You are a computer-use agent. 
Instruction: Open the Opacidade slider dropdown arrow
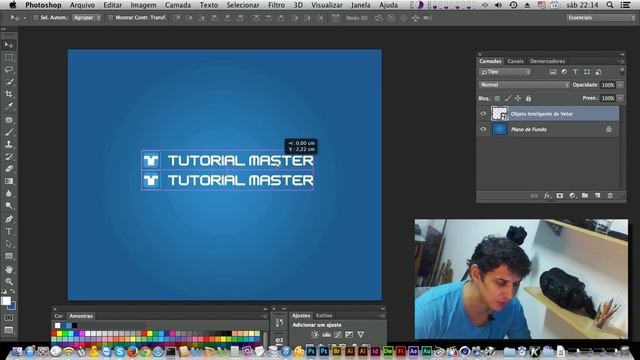620,85
